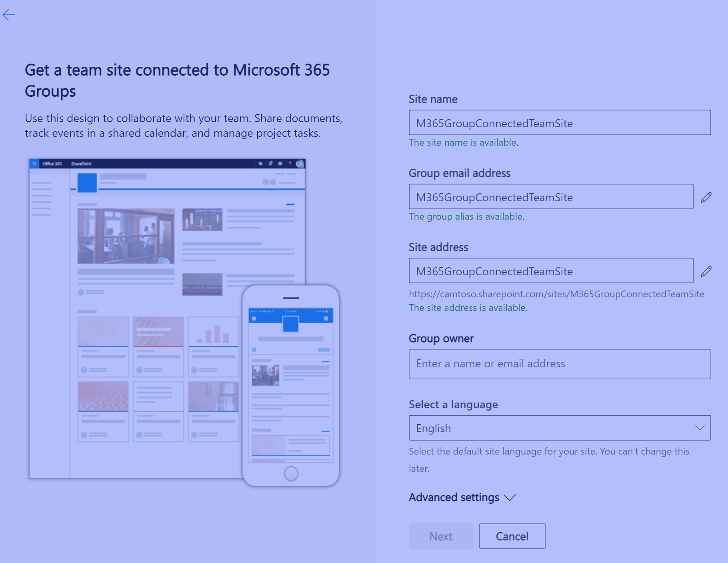728x563 pixels.
Task: Click pencil icon beside Site address field
Action: (706, 271)
